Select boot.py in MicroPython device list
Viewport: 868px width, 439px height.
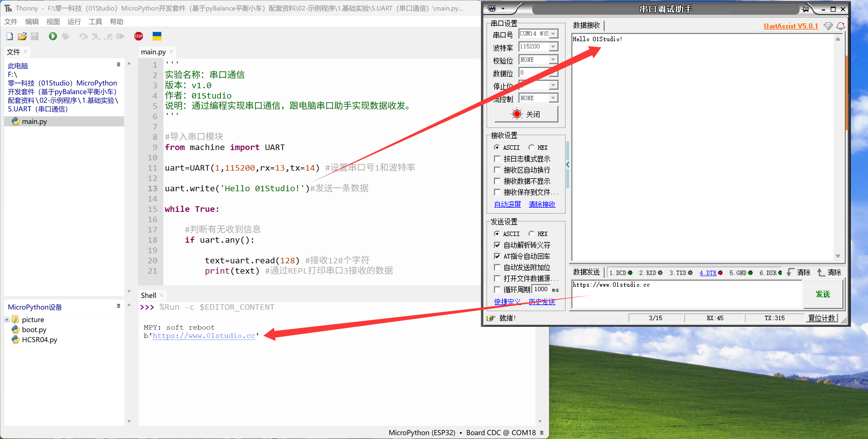(34, 330)
